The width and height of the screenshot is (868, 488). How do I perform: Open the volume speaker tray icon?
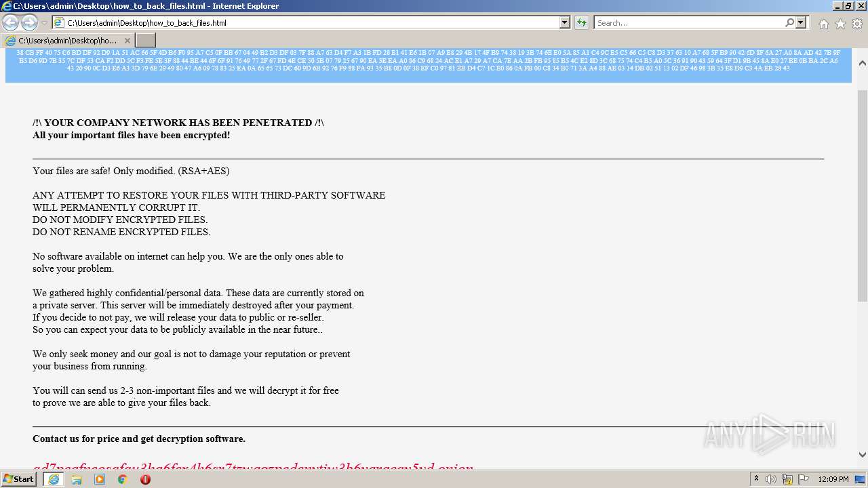tap(771, 479)
